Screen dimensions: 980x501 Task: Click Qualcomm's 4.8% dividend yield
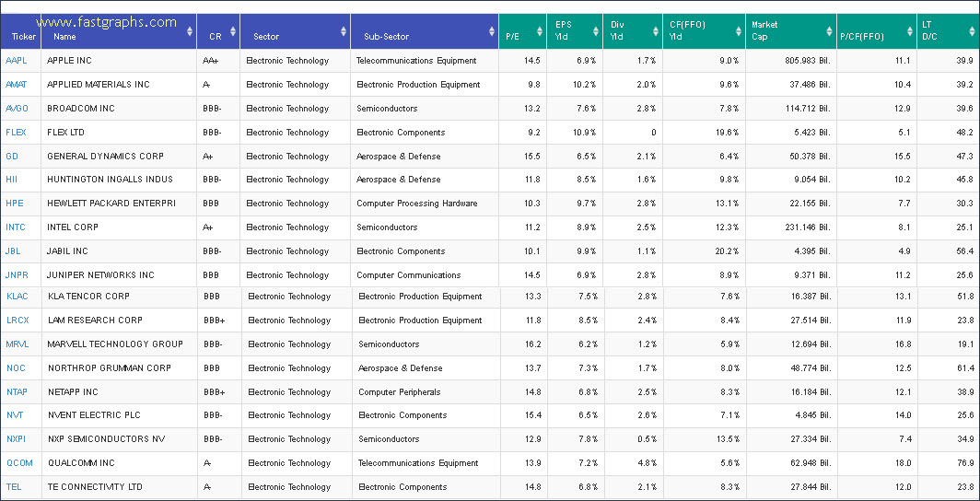pos(647,463)
